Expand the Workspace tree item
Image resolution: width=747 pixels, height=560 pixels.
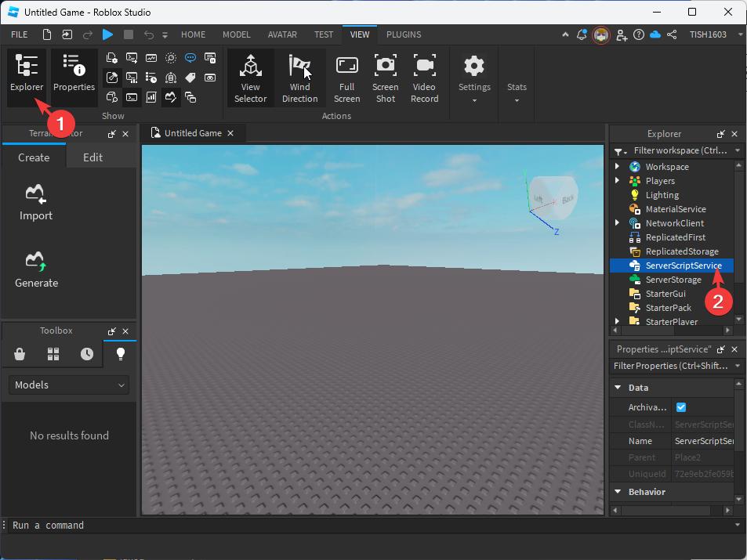pos(617,166)
